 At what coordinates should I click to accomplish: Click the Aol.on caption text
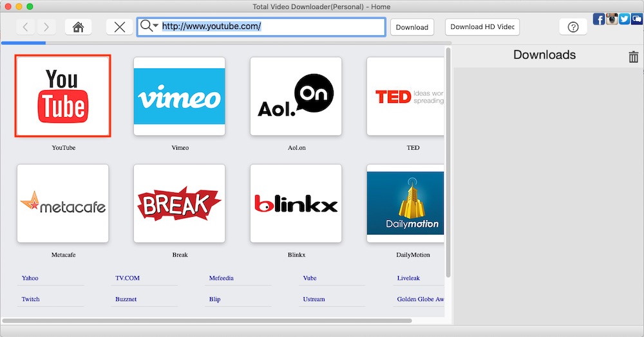(x=296, y=147)
